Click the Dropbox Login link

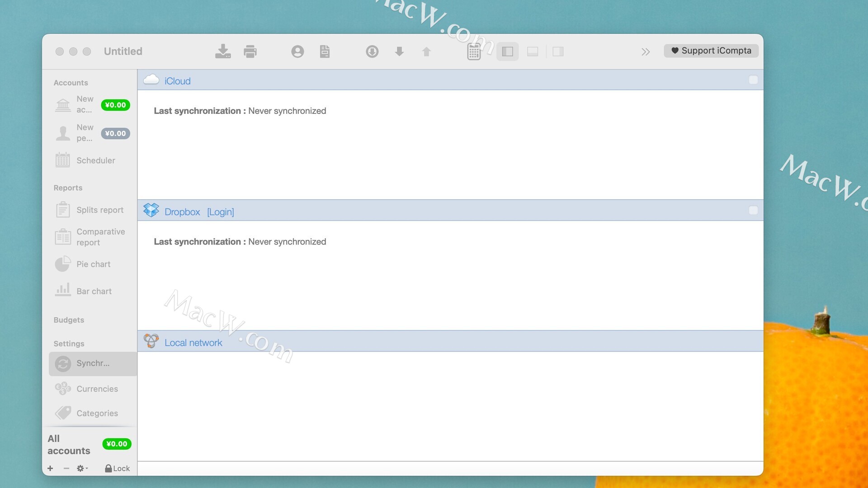(221, 212)
